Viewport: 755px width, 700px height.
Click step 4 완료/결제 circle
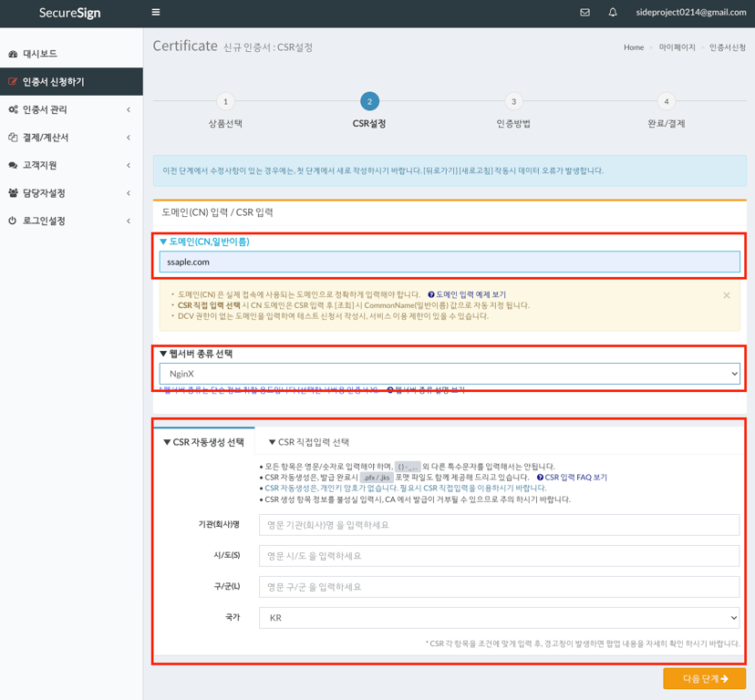click(x=667, y=101)
